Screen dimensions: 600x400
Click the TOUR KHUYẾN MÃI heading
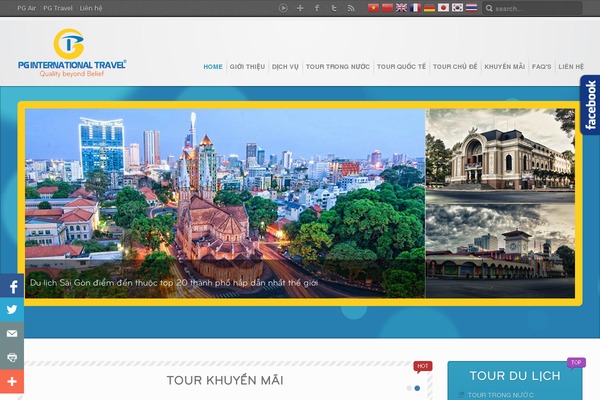coord(225,380)
